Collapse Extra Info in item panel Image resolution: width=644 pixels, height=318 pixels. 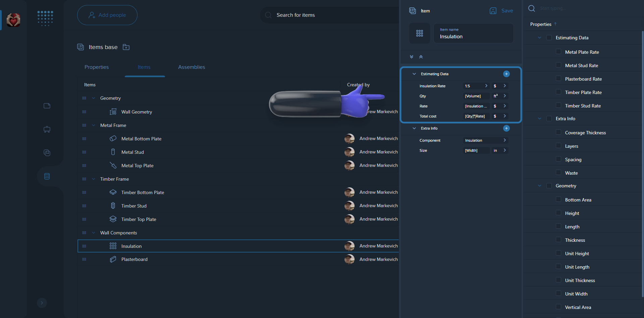pyautogui.click(x=414, y=128)
